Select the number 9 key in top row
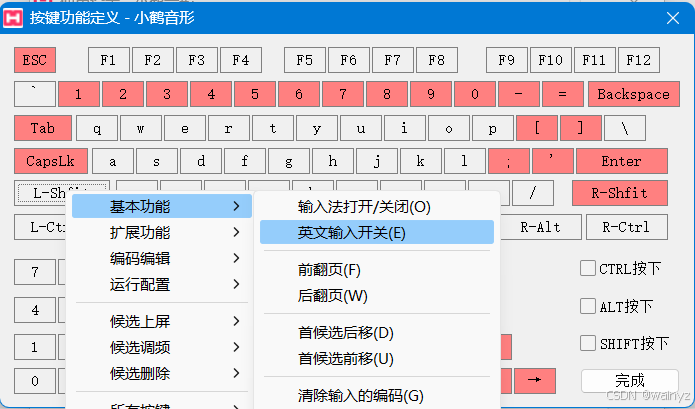Image resolution: width=695 pixels, height=409 pixels. click(x=431, y=94)
